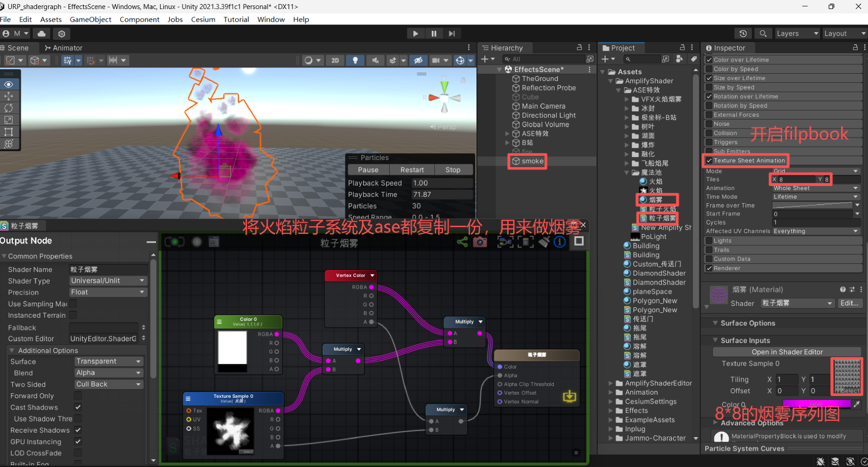This screenshot has width=868, height=467.
Task: Click Restart in Particles overlay
Action: 412,170
